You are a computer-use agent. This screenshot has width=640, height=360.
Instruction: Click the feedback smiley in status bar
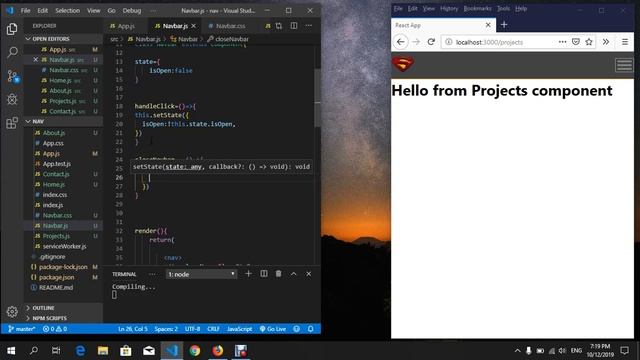(x=296, y=329)
